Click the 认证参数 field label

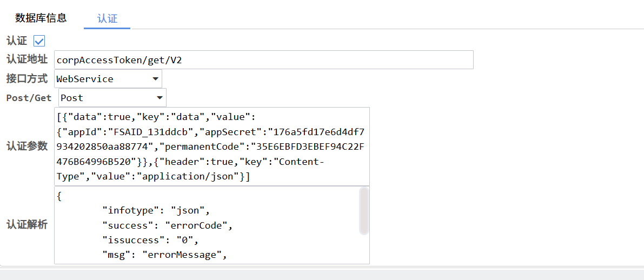pyautogui.click(x=27, y=146)
